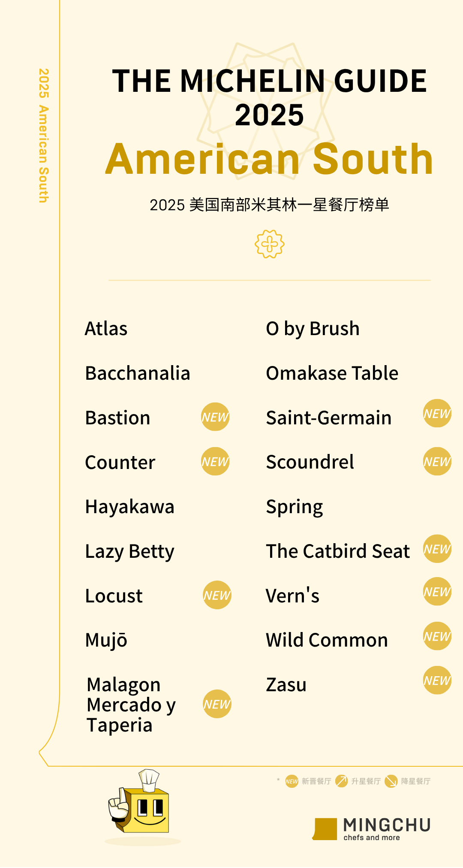Click the Michelin flower star icon
The image size is (463, 868).
click(x=270, y=244)
